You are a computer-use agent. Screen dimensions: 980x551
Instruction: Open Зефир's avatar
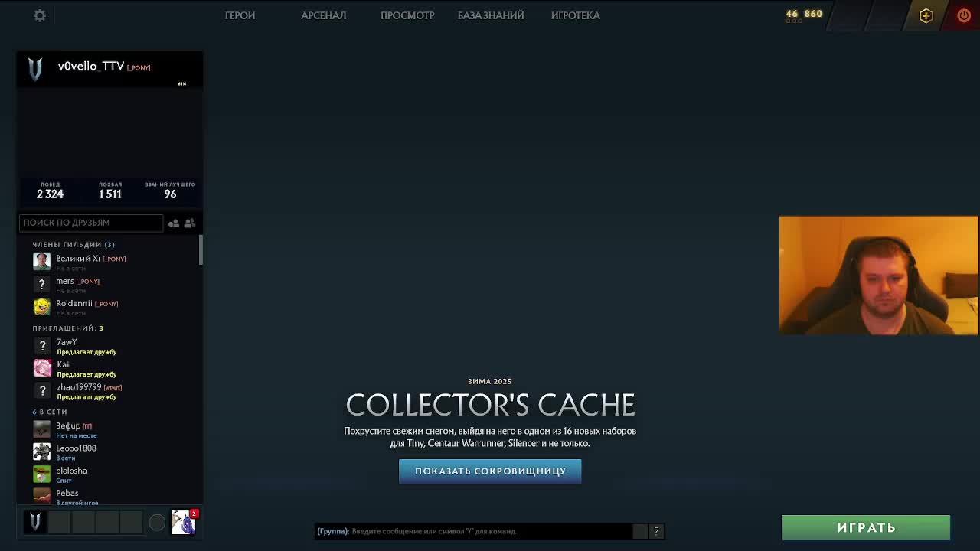coord(42,429)
